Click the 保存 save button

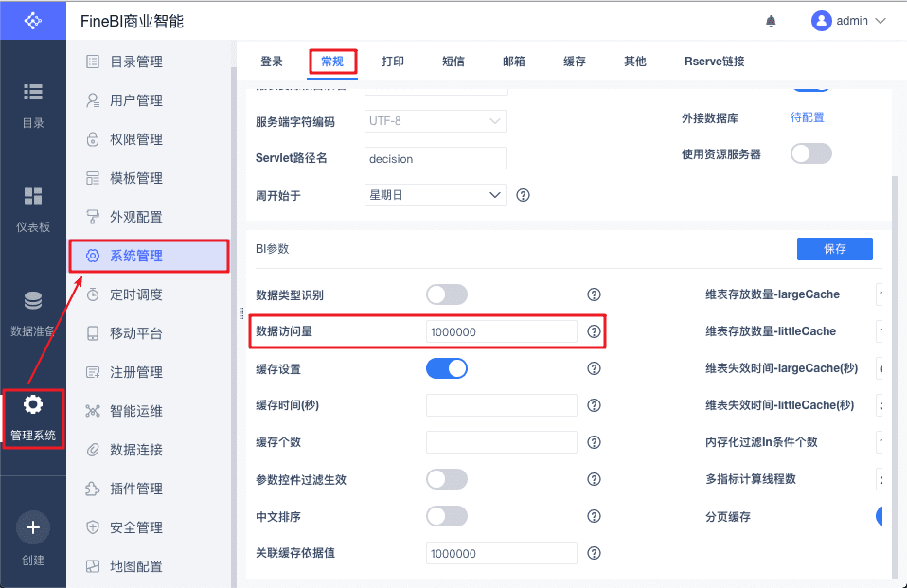(834, 249)
